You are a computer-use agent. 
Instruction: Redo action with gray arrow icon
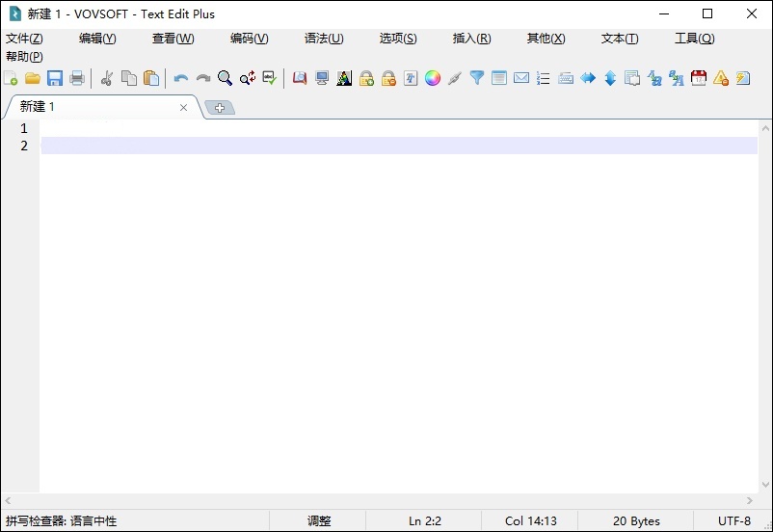tap(203, 78)
